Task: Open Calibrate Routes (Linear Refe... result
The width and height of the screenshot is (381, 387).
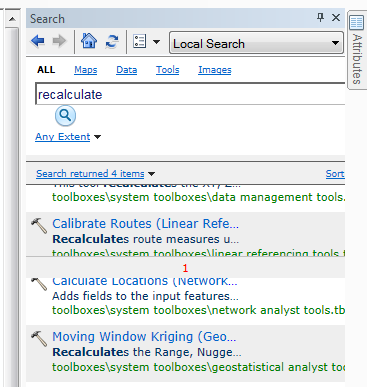Action: pos(146,223)
